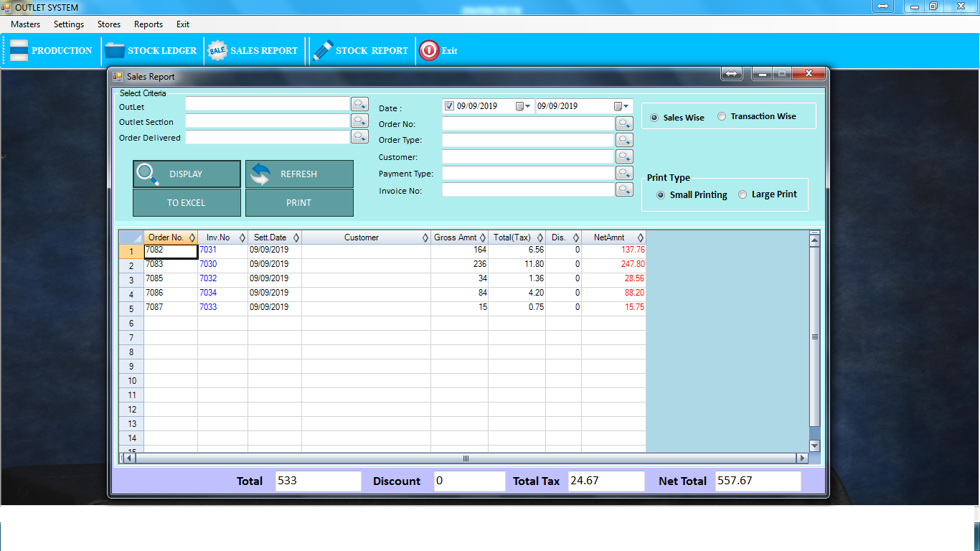This screenshot has height=551, width=980.
Task: Click the grid's scroll right arrow
Action: pyautogui.click(x=802, y=458)
